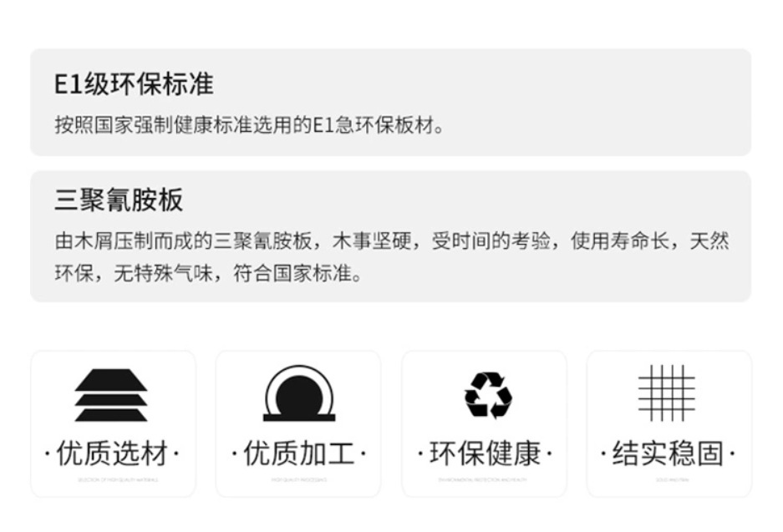This screenshot has height=532, width=783.
Task: Click the melamine board description's first line
Action: 391,241
